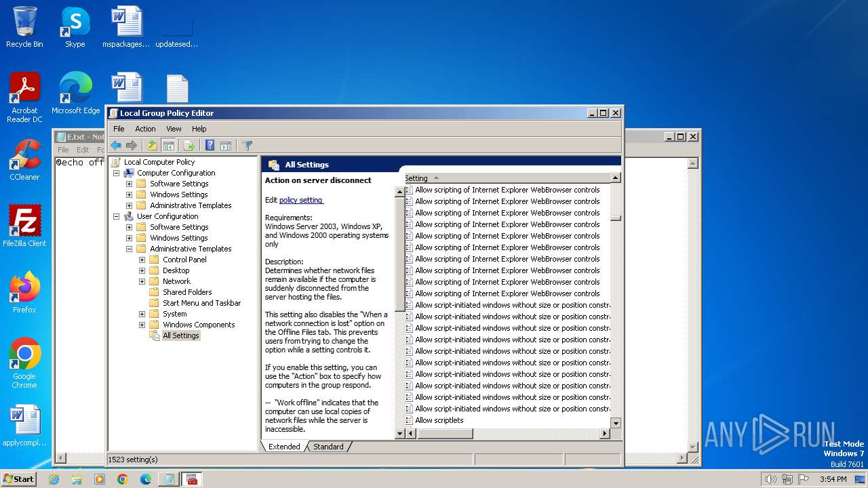Click the Forward arrow toolbar icon
This screenshot has width=868, height=488.
(x=132, y=145)
